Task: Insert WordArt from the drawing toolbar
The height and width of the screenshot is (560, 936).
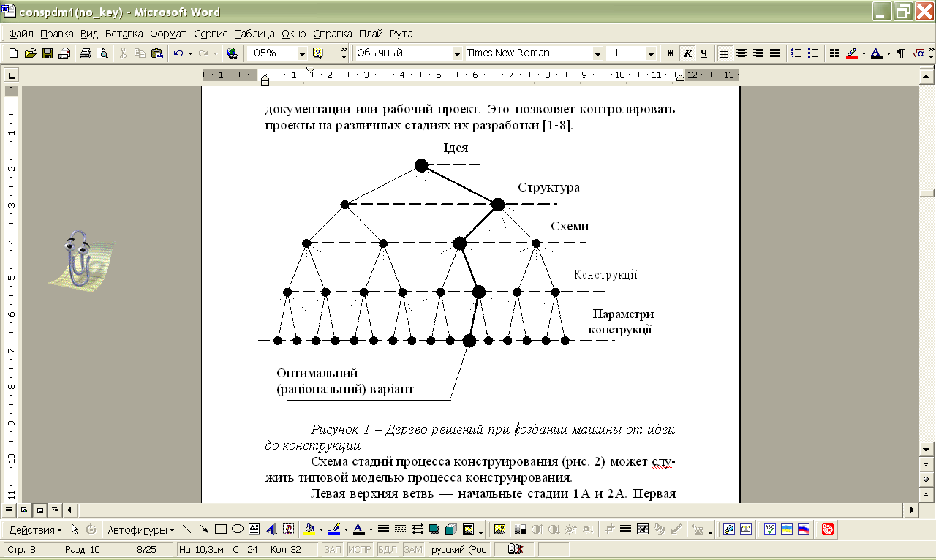Action: [x=271, y=529]
